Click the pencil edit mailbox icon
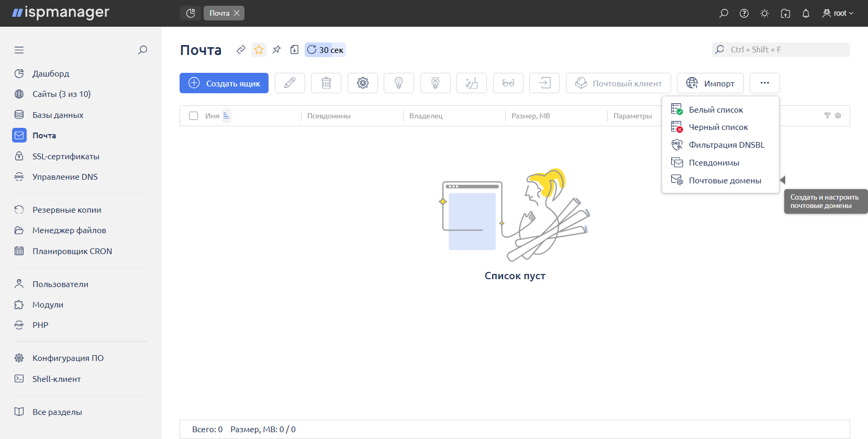This screenshot has height=439, width=868. click(290, 83)
